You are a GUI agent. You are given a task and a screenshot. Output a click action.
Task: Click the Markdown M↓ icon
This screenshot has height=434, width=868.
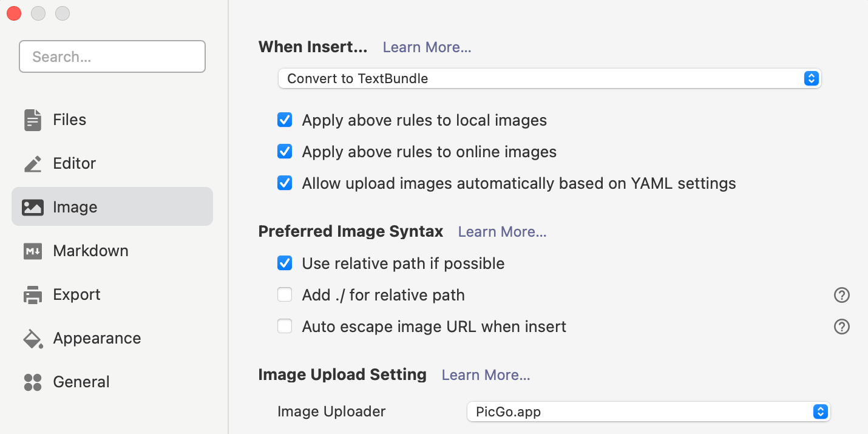[33, 251]
